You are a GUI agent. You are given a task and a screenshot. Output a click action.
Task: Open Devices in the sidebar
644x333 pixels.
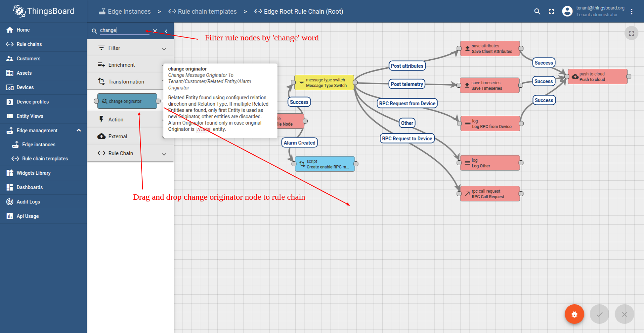43,87
